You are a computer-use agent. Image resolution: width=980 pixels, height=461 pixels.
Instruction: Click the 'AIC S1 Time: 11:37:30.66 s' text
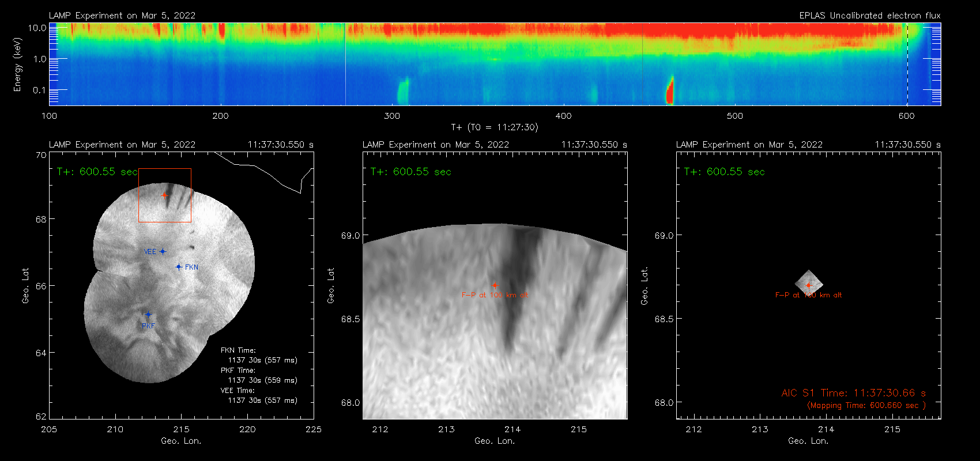tap(854, 393)
